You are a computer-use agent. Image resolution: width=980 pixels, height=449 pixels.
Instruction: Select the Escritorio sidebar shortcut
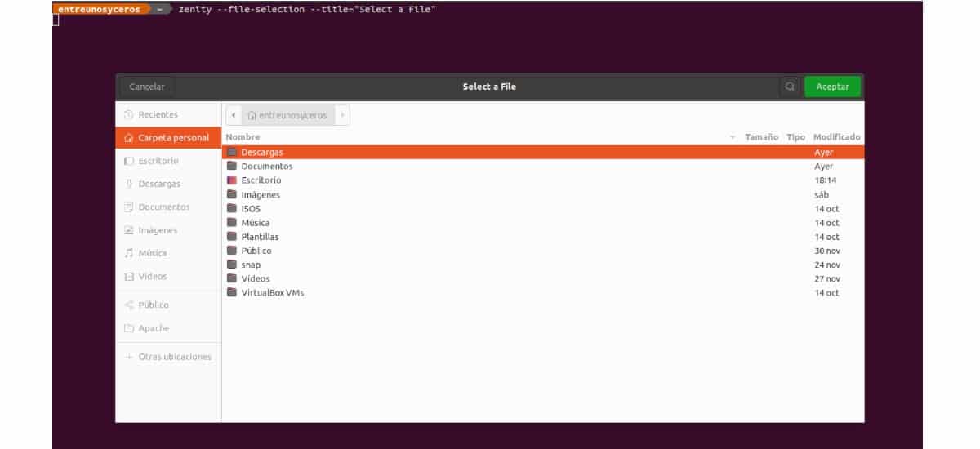point(158,161)
